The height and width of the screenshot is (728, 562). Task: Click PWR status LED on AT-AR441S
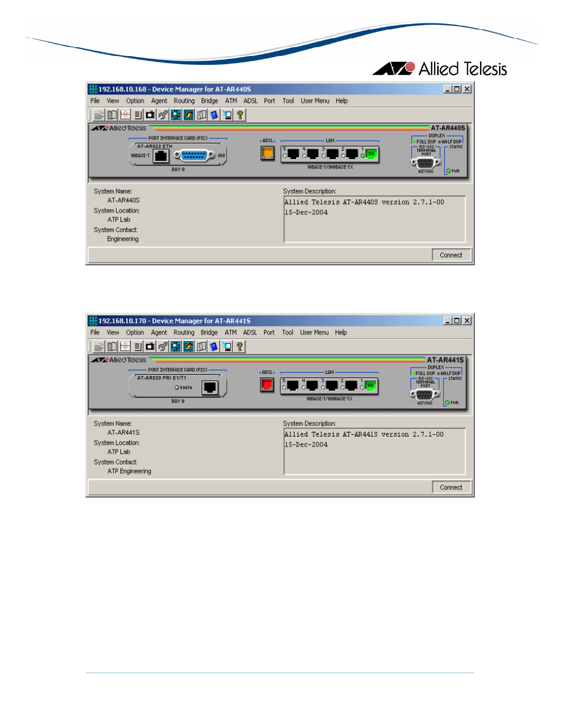[447, 403]
